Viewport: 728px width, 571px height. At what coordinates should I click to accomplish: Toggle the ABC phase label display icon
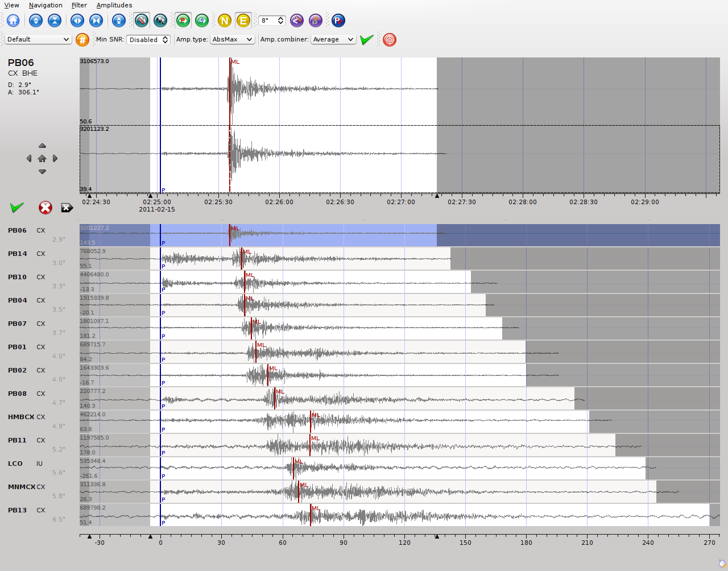[160, 20]
